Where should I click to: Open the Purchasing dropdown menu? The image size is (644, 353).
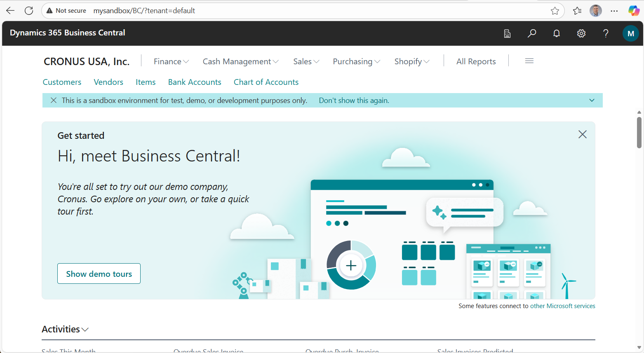(x=357, y=61)
